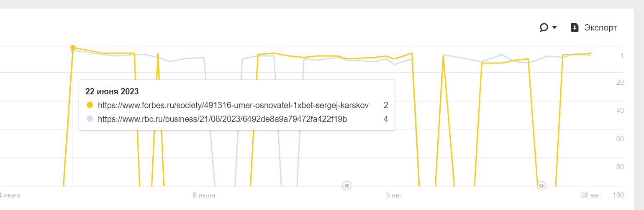Click the '100' position axis label
This screenshot has width=644, height=210.
(618, 195)
